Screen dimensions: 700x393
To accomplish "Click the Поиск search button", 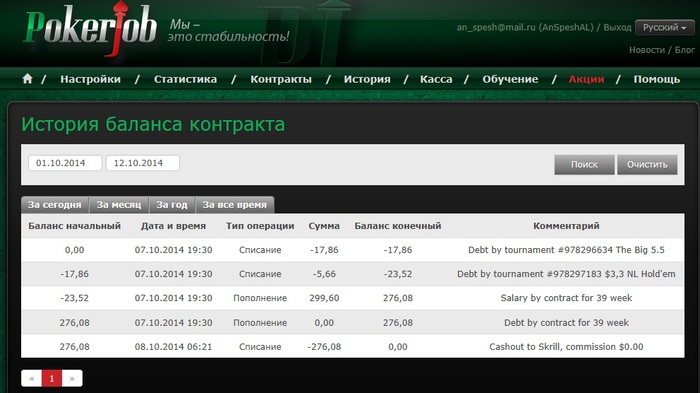I will (584, 165).
